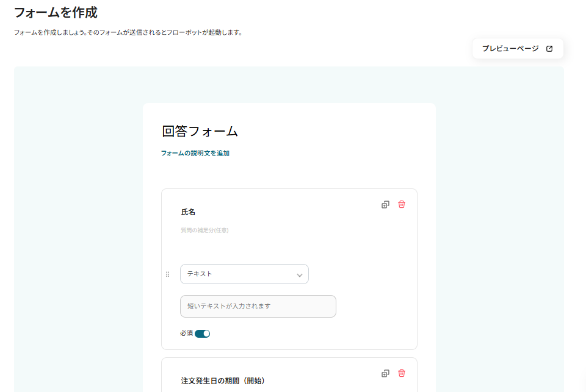Delete the 氏名 question with trash icon
This screenshot has width=586, height=392.
coord(402,204)
